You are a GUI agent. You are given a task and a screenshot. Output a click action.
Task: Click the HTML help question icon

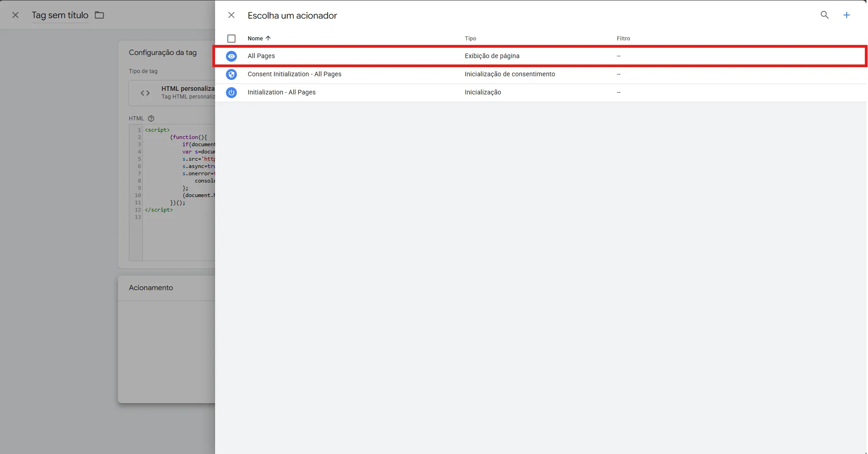pos(151,118)
